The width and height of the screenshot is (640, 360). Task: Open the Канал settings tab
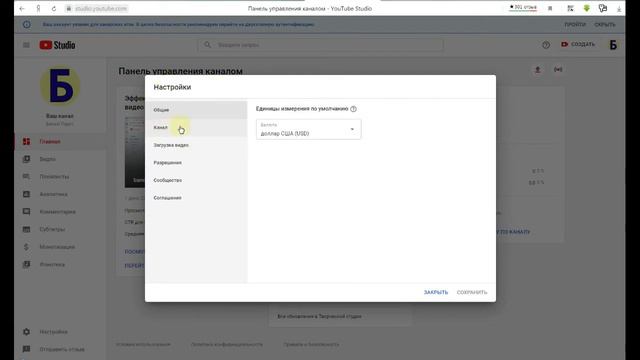(x=196, y=128)
